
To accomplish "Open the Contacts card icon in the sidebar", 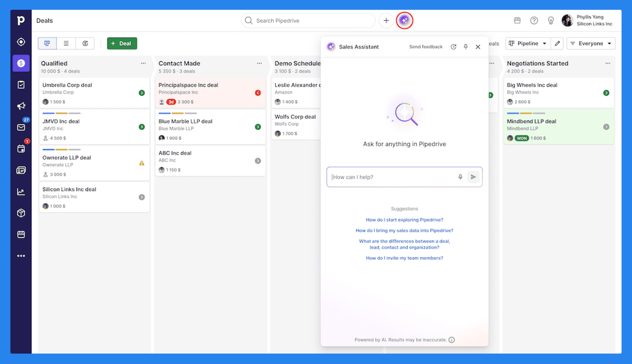I will [21, 170].
